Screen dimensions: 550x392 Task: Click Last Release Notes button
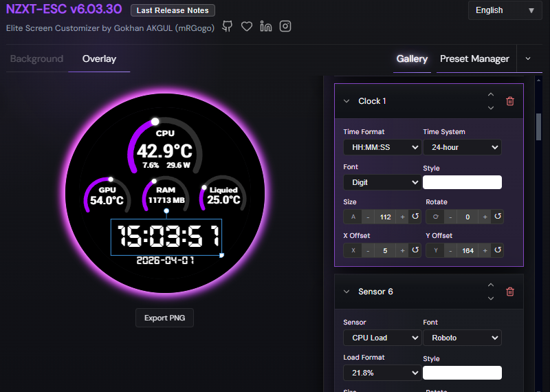point(173,10)
